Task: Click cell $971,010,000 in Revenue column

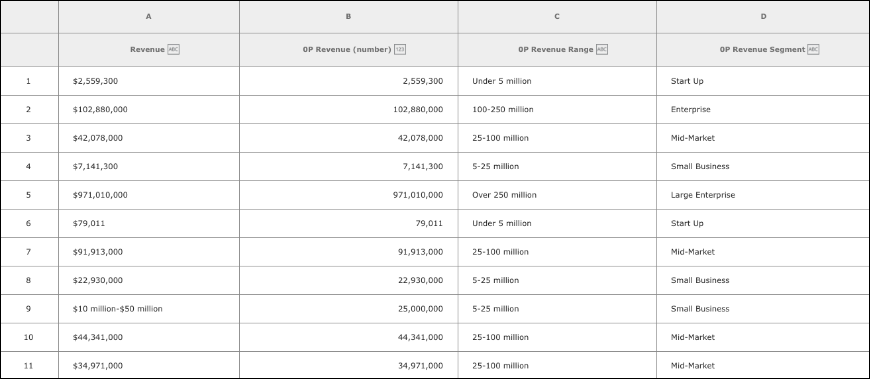Action: pyautogui.click(x=149, y=195)
